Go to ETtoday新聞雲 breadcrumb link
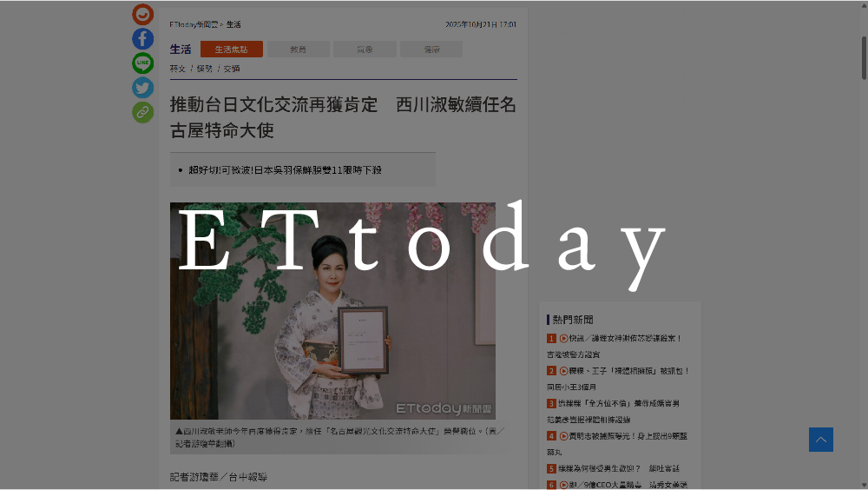 194,24
